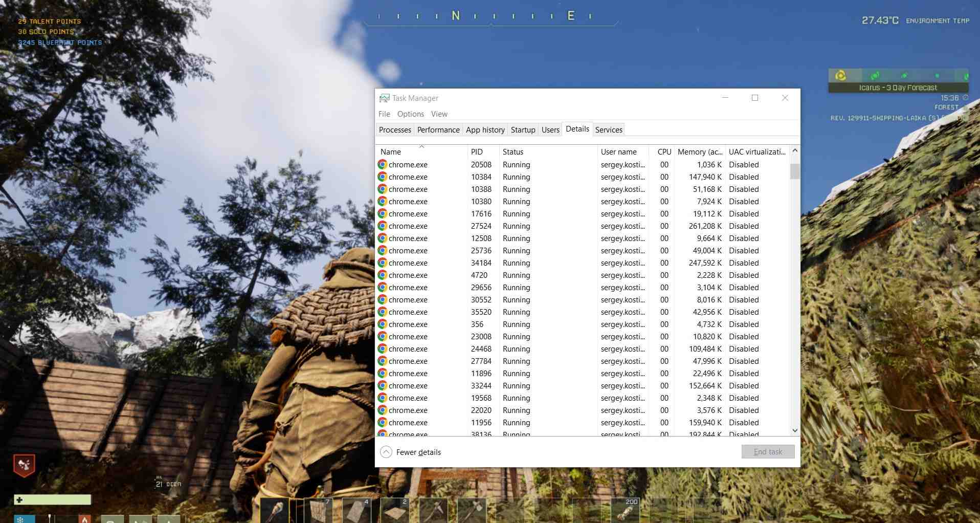The width and height of the screenshot is (980, 523).
Task: Click the Chrome icon for PID 17616
Action: coord(382,213)
